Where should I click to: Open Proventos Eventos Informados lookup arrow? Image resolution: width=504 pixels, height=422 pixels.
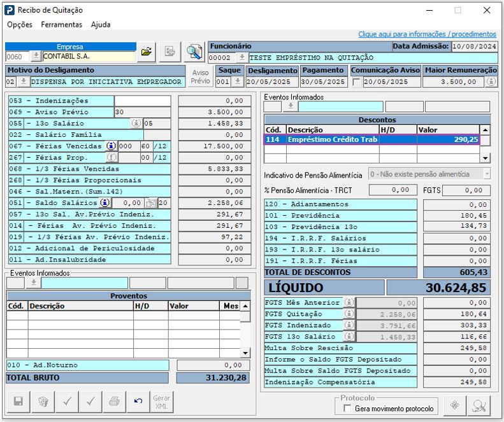pyautogui.click(x=34, y=283)
